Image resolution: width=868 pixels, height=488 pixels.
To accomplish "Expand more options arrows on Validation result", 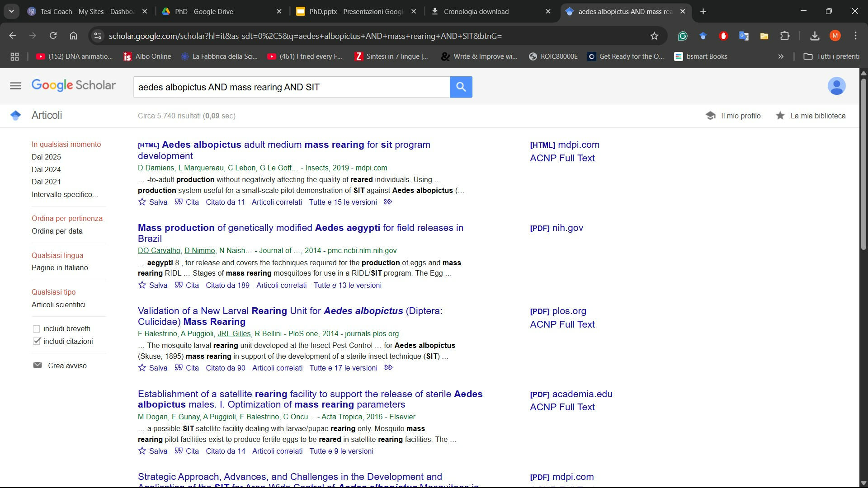I will (x=388, y=368).
